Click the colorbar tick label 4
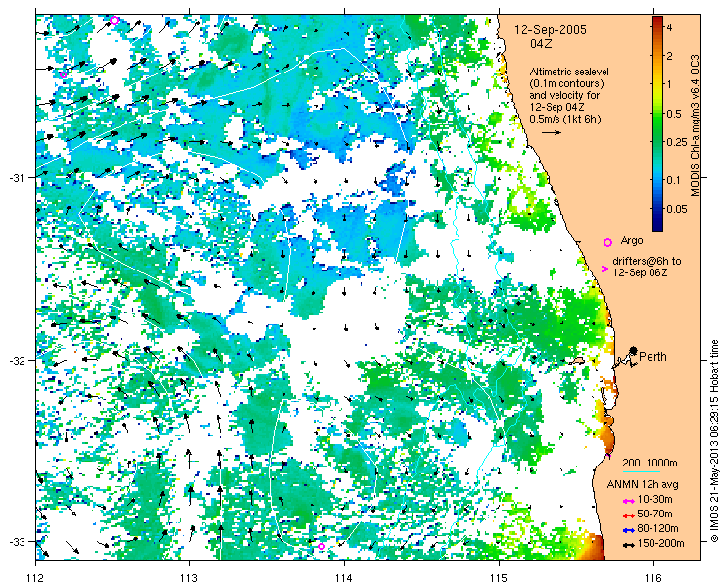The image size is (725, 588). (669, 27)
